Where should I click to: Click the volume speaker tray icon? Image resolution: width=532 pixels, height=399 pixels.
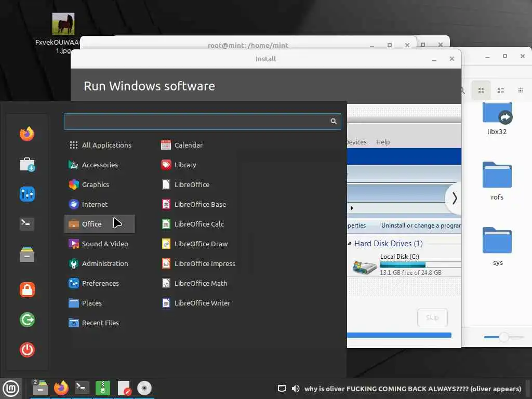296,389
